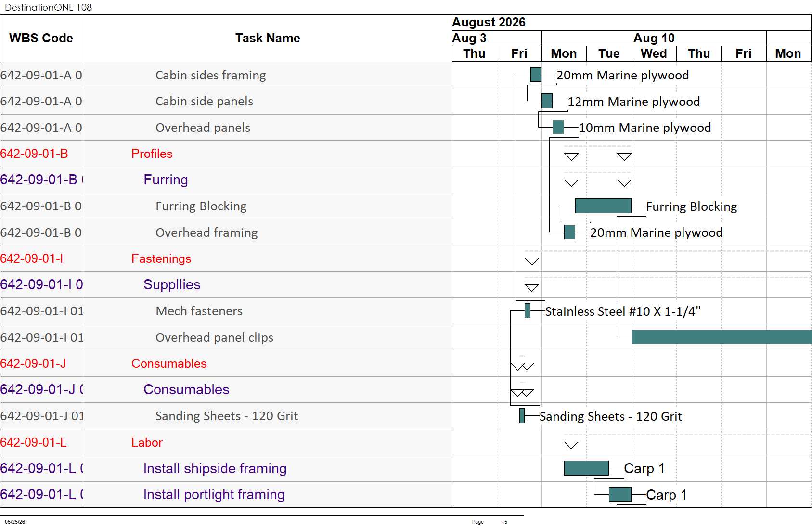This screenshot has width=812, height=528.
Task: Click Thu header under the Aug 3 week
Action: (x=475, y=53)
